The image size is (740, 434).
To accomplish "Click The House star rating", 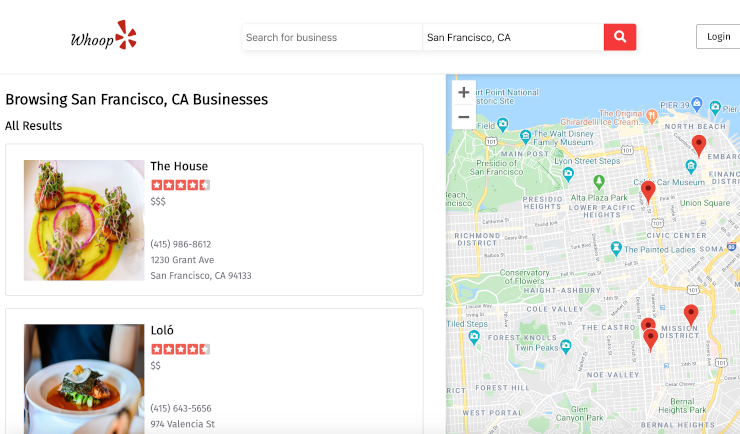I will coord(180,185).
